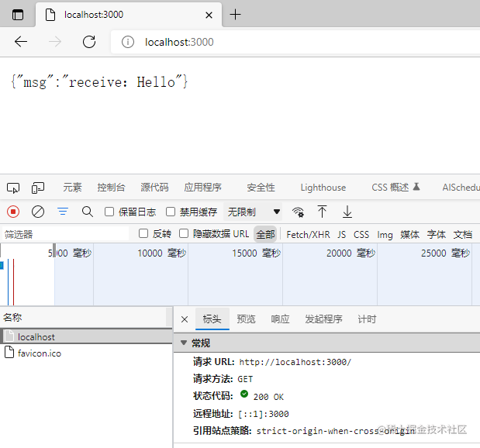Click the browser back arrow

point(21,42)
